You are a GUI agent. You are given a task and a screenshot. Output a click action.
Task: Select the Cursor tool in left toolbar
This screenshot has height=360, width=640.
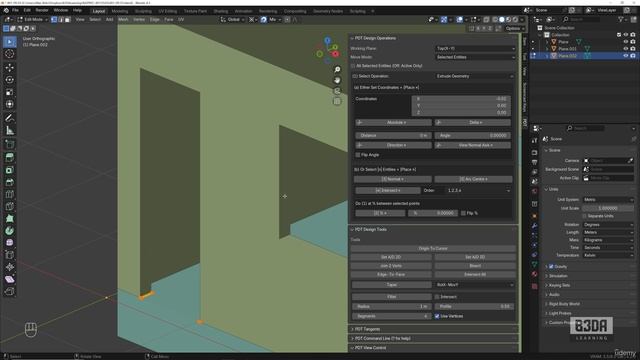tap(9, 54)
